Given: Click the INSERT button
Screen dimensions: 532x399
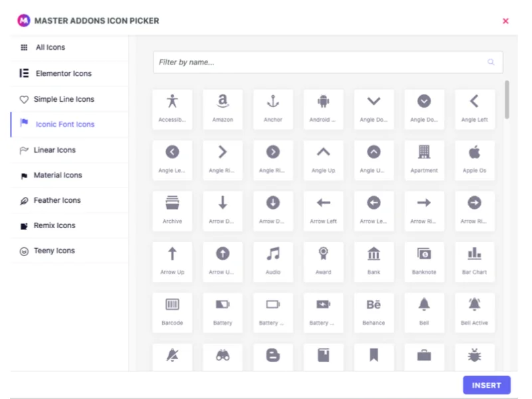Looking at the screenshot, I should pos(487,385).
